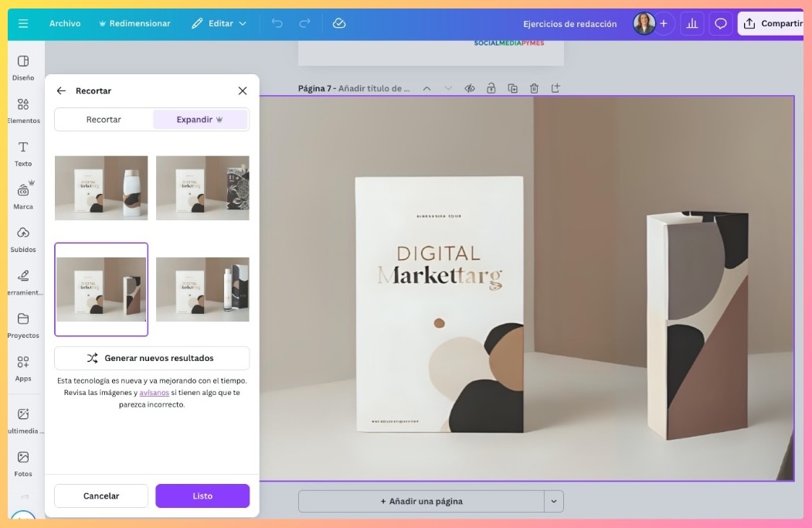This screenshot has width=812, height=528.
Task: Expand options next to Añadir una página
Action: coord(554,501)
